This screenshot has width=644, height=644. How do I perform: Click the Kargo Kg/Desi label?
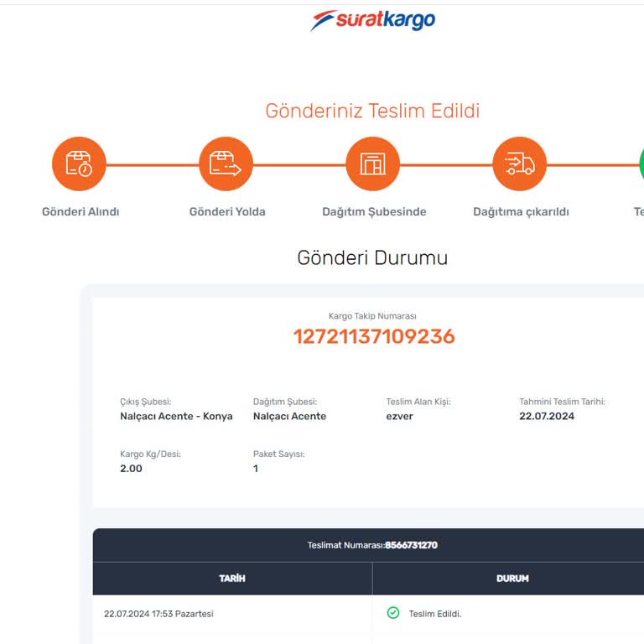pyautogui.click(x=150, y=454)
